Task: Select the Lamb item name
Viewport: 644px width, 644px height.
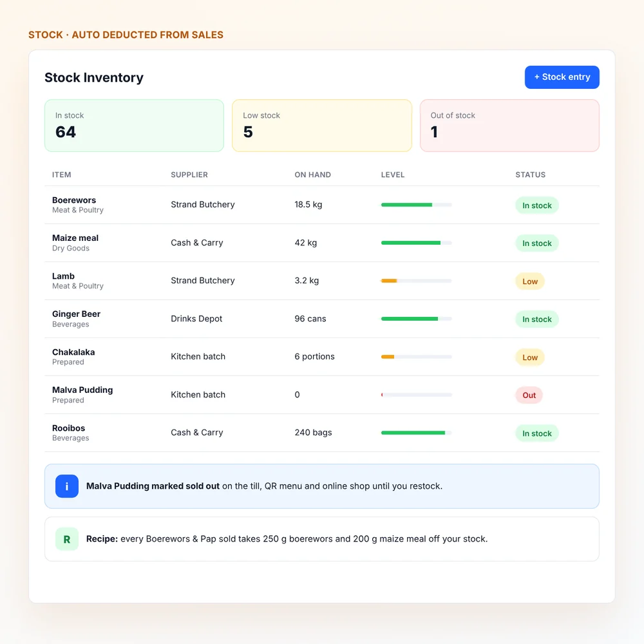Action: (x=63, y=276)
